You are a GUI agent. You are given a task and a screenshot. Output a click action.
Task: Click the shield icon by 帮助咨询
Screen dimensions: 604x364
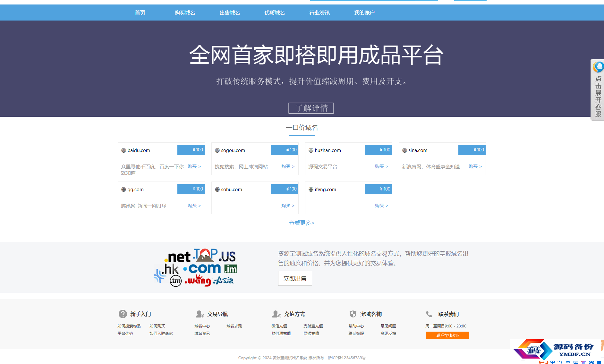(x=353, y=314)
